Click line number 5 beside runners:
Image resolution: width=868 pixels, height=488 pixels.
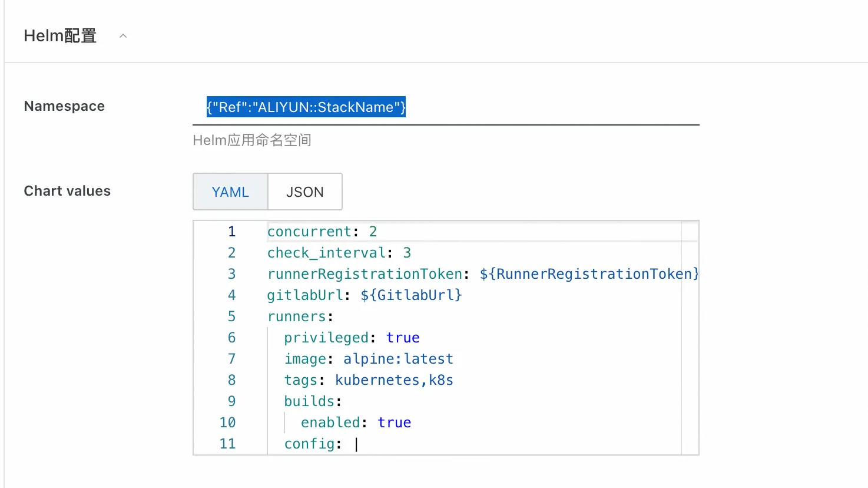(x=231, y=316)
